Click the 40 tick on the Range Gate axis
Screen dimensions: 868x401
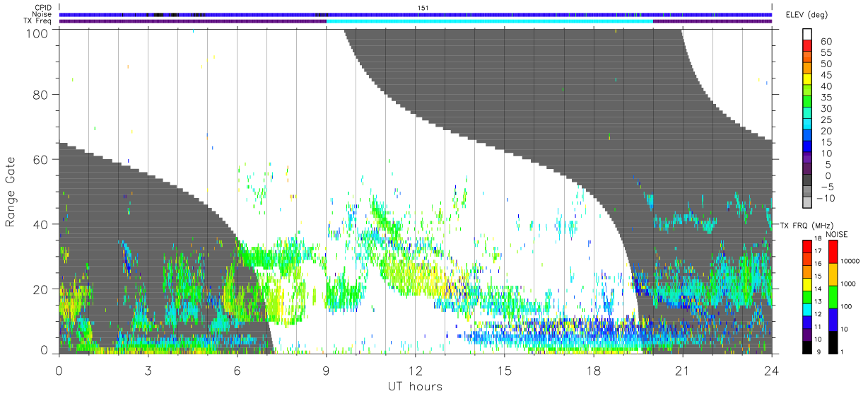pyautogui.click(x=41, y=224)
